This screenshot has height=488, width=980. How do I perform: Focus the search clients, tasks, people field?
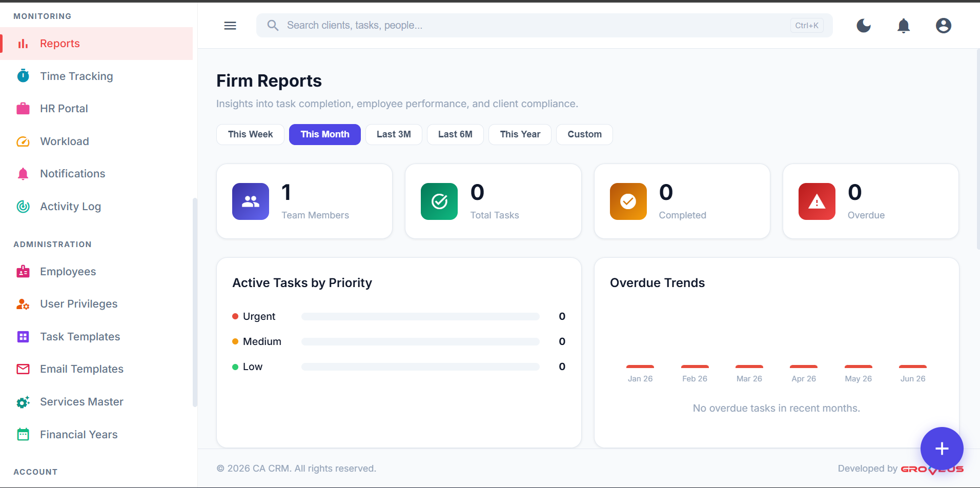tap(544, 26)
